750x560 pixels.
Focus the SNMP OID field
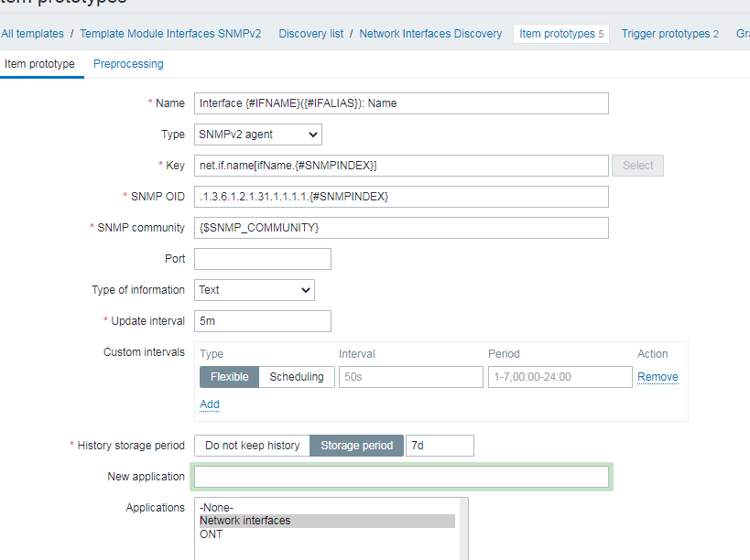(401, 197)
